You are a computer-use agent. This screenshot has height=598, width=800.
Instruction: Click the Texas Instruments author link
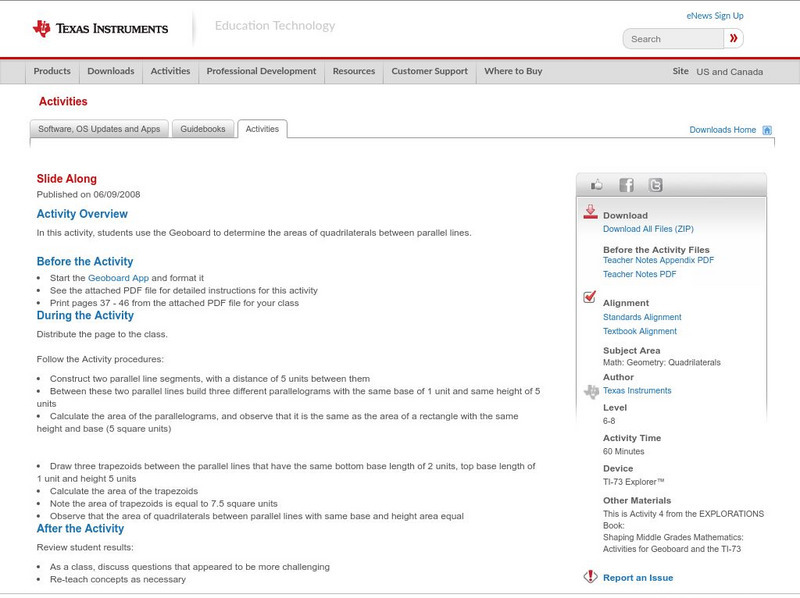point(637,391)
